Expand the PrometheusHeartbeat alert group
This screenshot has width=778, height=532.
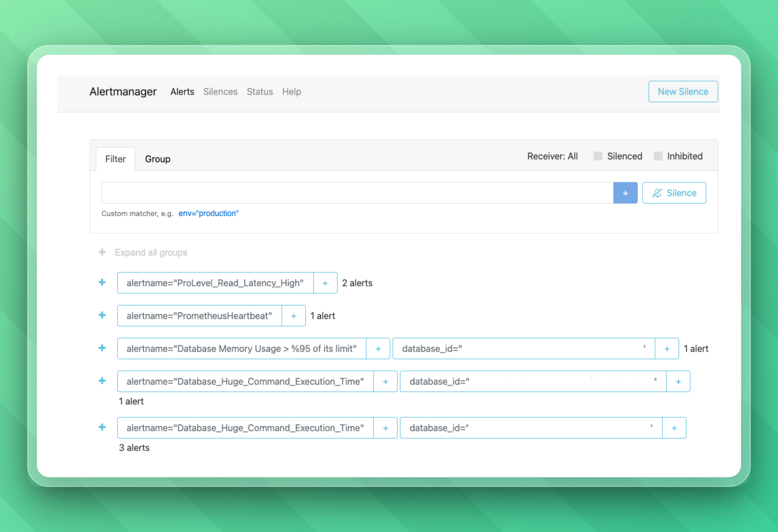click(x=102, y=315)
